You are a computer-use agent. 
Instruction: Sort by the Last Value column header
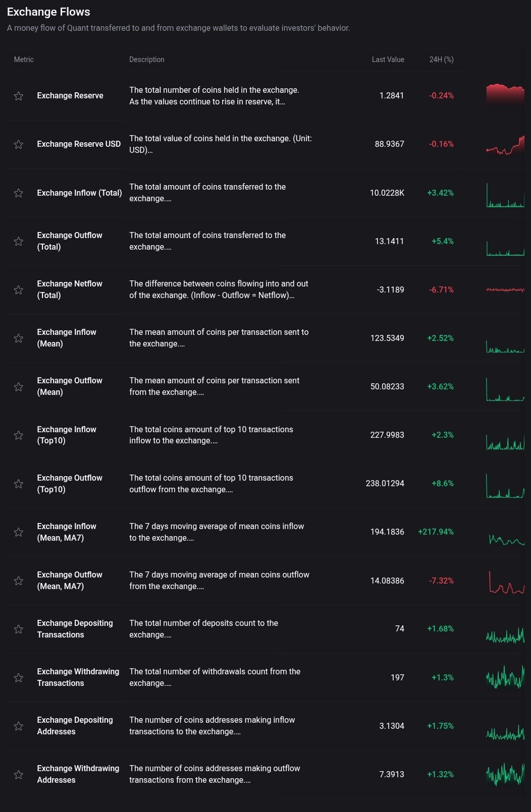coord(388,60)
